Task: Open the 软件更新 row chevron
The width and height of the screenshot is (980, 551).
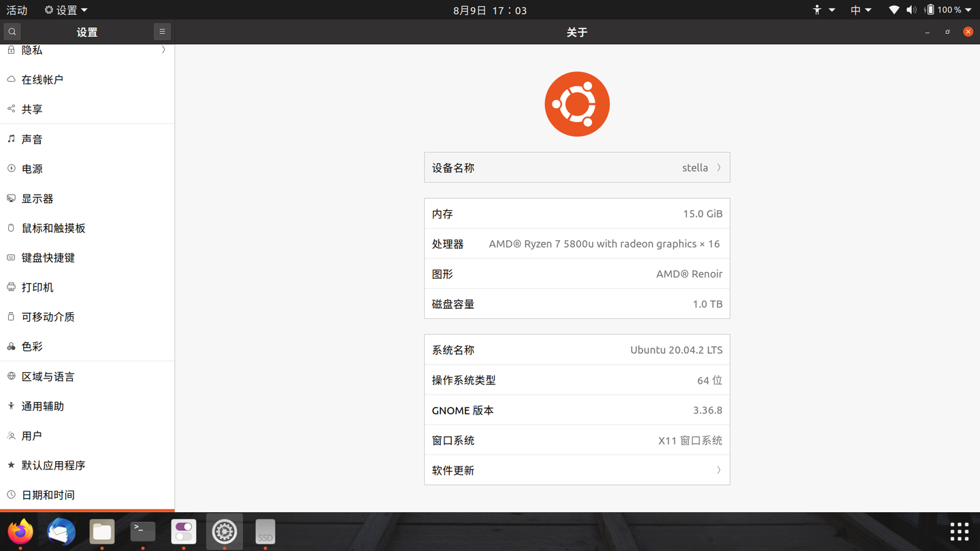Action: (719, 470)
